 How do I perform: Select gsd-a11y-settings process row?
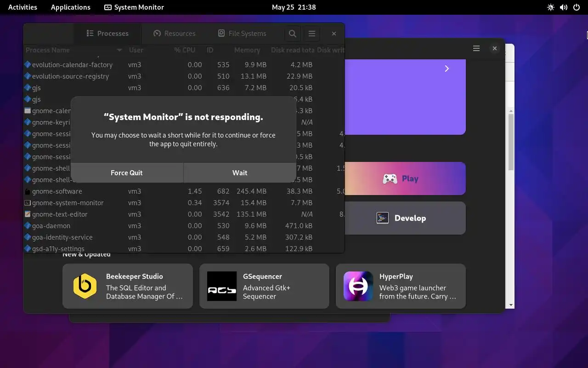(x=184, y=248)
